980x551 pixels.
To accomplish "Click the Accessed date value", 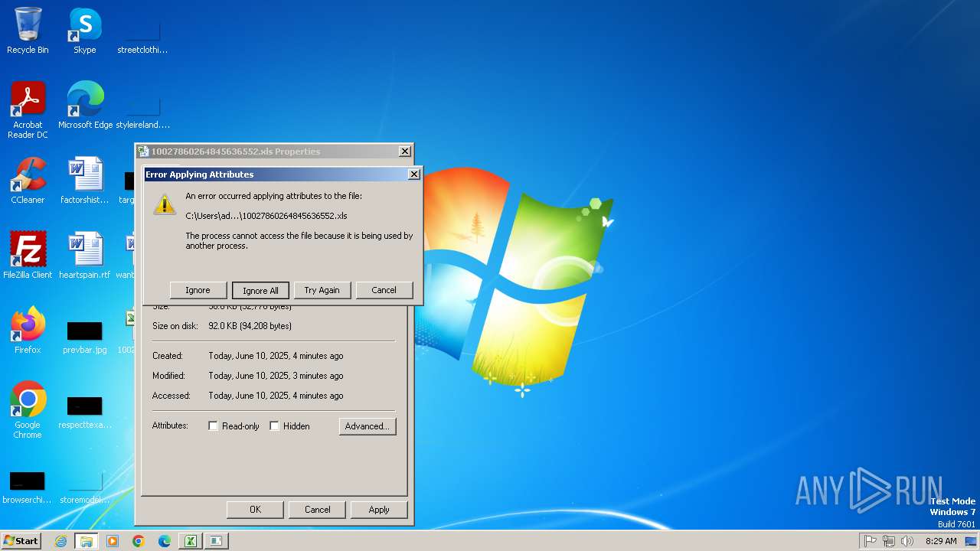I will tap(276, 396).
